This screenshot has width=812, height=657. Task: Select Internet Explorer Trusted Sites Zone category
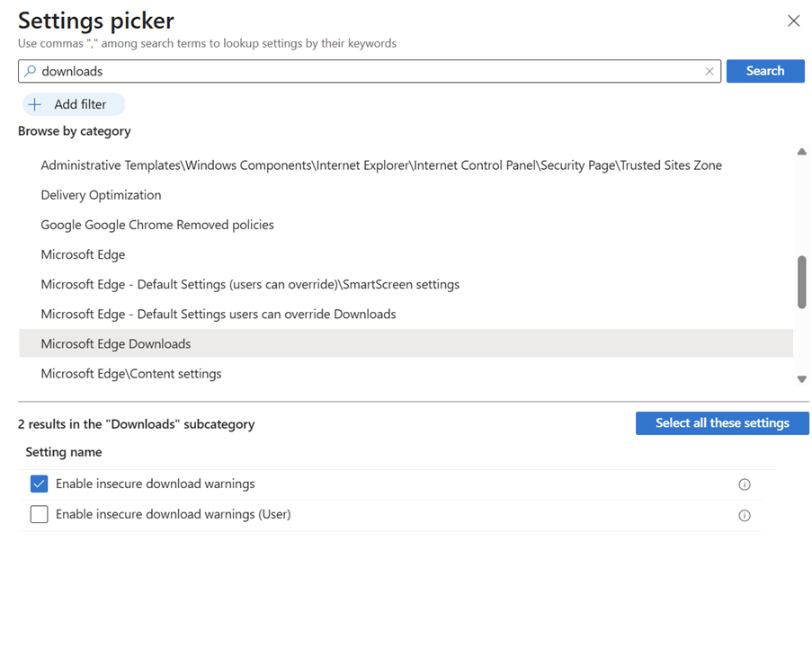[x=381, y=165]
